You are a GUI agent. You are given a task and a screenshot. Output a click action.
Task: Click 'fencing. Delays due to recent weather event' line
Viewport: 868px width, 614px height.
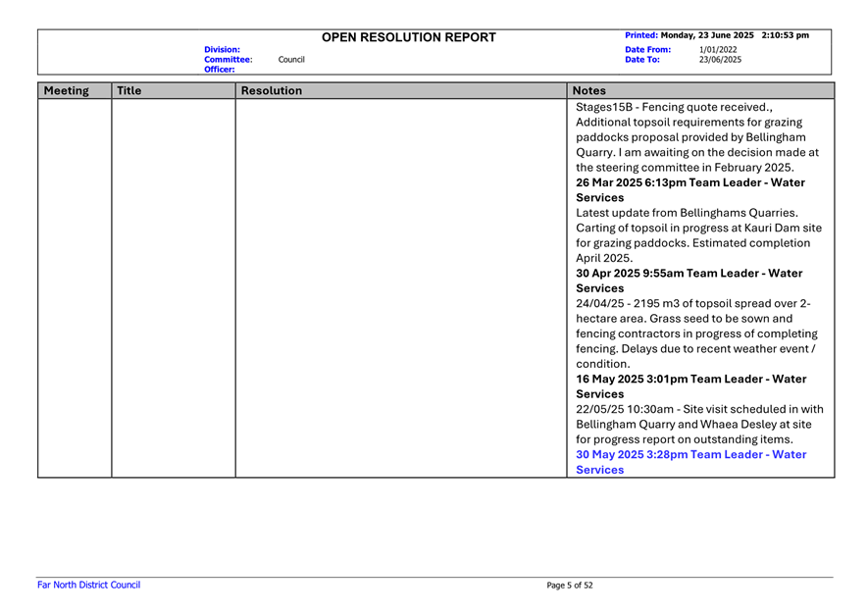click(x=695, y=349)
